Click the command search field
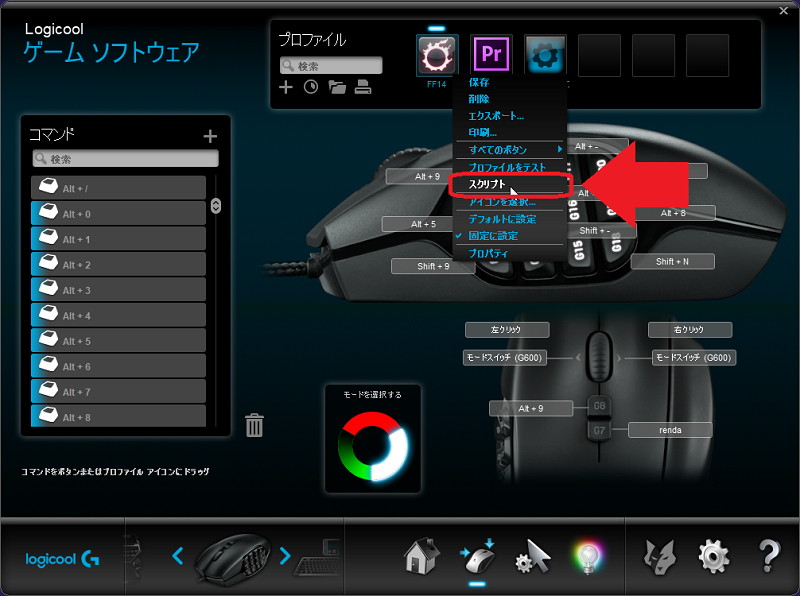 click(126, 159)
